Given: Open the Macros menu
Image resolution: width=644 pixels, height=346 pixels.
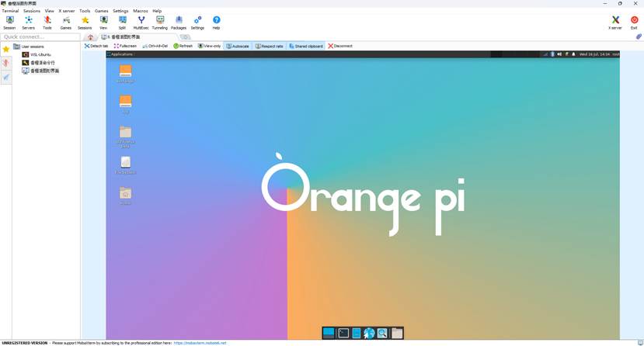Looking at the screenshot, I should coord(141,11).
